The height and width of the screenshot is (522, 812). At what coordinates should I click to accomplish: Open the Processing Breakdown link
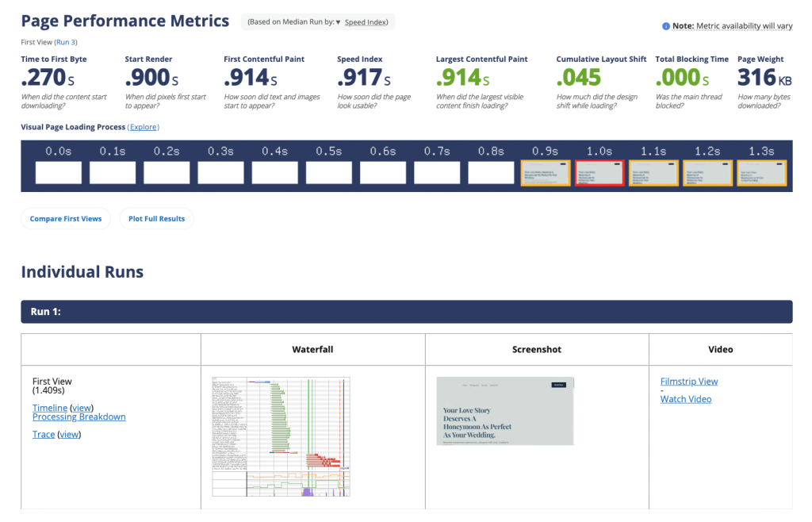(79, 416)
